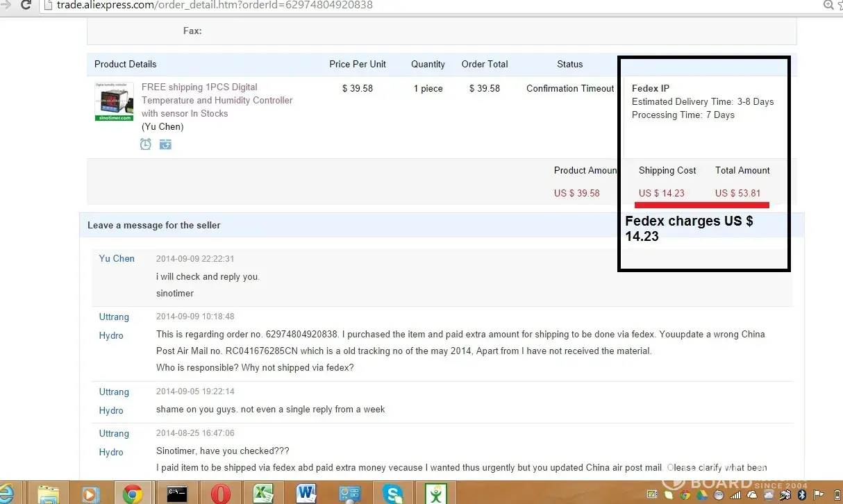Open the product thumbnail image
The height and width of the screenshot is (504, 843).
tap(114, 101)
